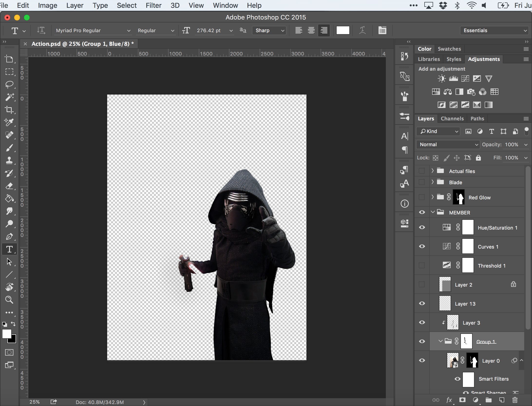The image size is (532, 406).
Task: Hide the Hue/Saturation 1 layer
Action: 422,227
